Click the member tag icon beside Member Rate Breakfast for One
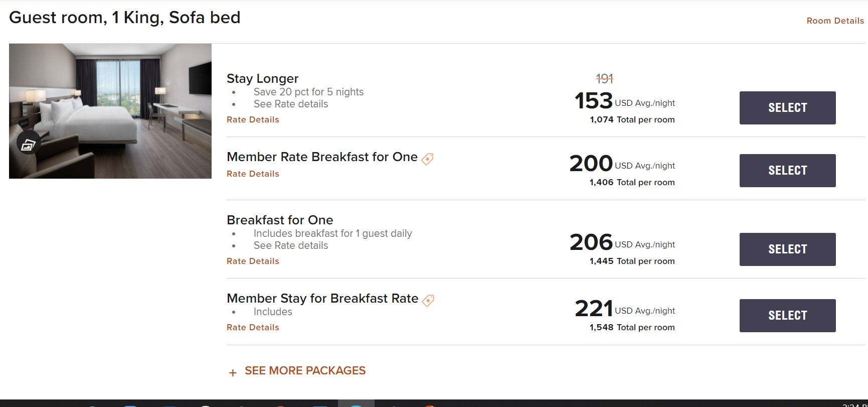This screenshot has height=407, width=868. click(x=427, y=159)
